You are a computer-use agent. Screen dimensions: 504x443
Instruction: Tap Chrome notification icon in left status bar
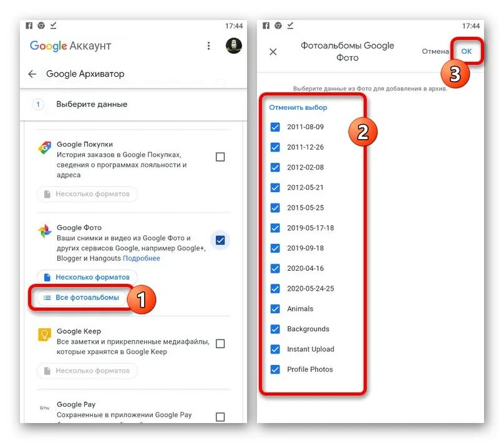41,26
